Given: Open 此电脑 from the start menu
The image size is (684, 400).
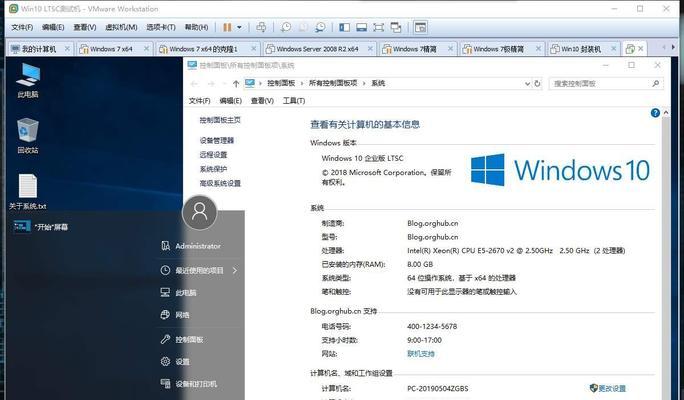Looking at the screenshot, I should 179,293.
